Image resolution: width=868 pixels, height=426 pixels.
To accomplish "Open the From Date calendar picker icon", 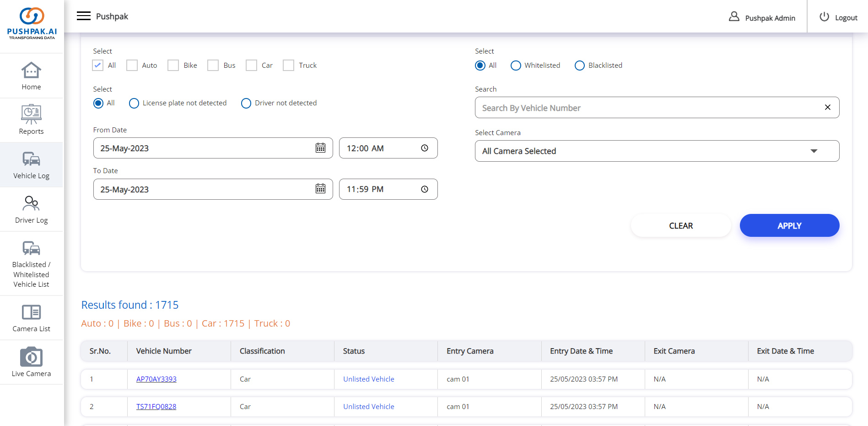I will click(320, 148).
